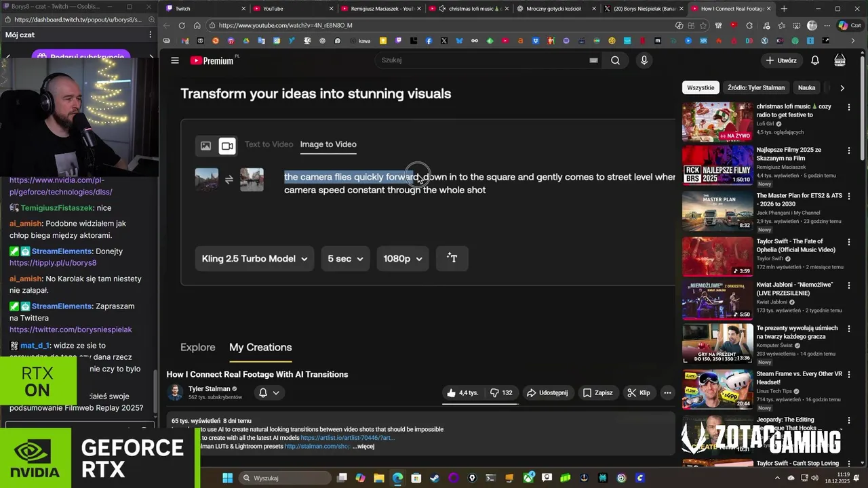Image resolution: width=868 pixels, height=488 pixels.
Task: Switch to Image to Video tab
Action: coord(328,144)
